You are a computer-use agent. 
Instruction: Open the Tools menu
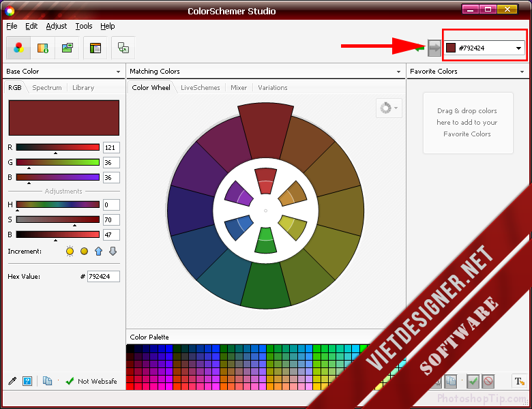point(83,26)
